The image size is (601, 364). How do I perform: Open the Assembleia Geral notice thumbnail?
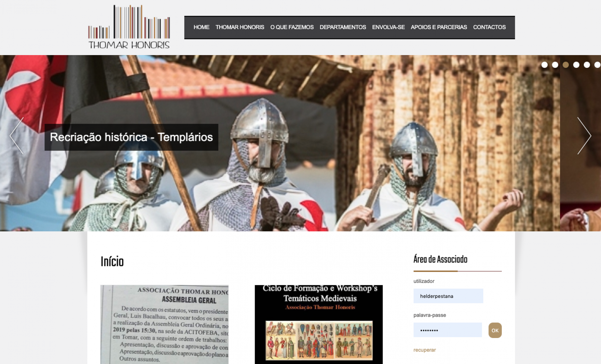pos(164,324)
